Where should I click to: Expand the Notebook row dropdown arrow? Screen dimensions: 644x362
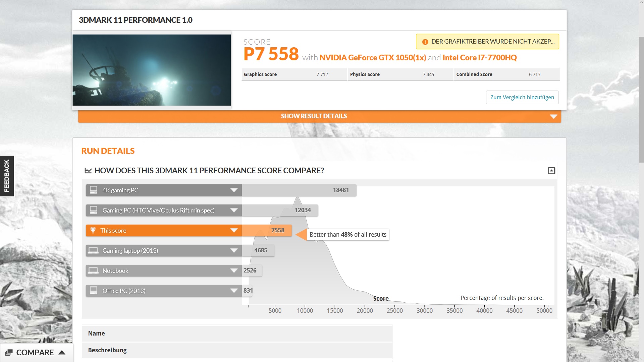pos(234,270)
